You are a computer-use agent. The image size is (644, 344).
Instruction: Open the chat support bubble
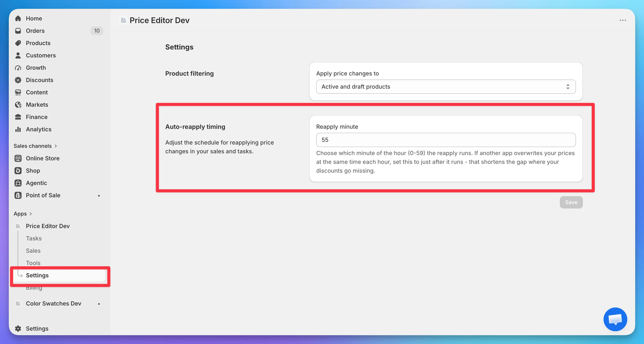pyautogui.click(x=615, y=319)
